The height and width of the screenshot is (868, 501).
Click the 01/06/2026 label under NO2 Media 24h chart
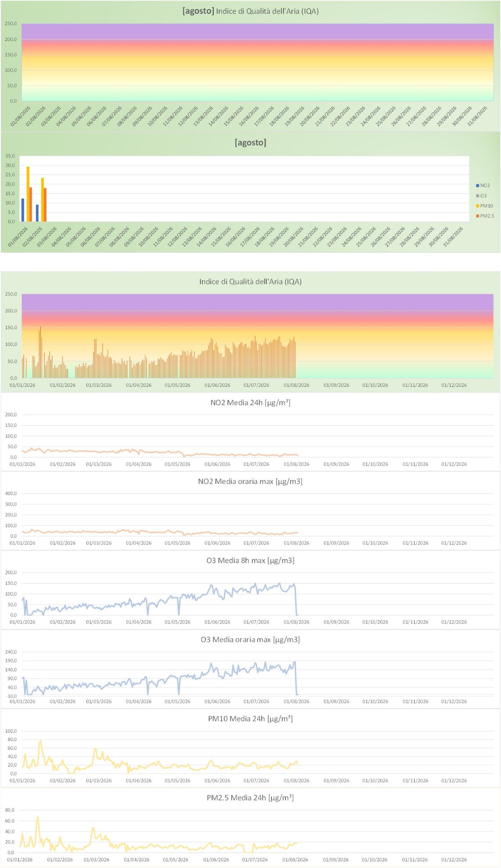(x=217, y=464)
